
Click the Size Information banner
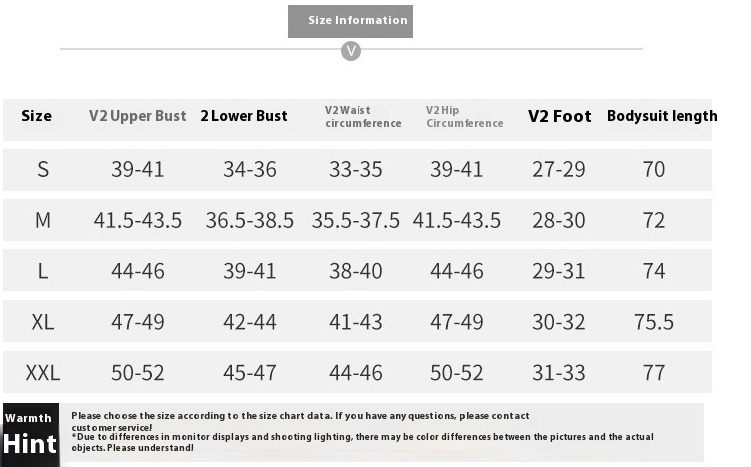pos(350,21)
